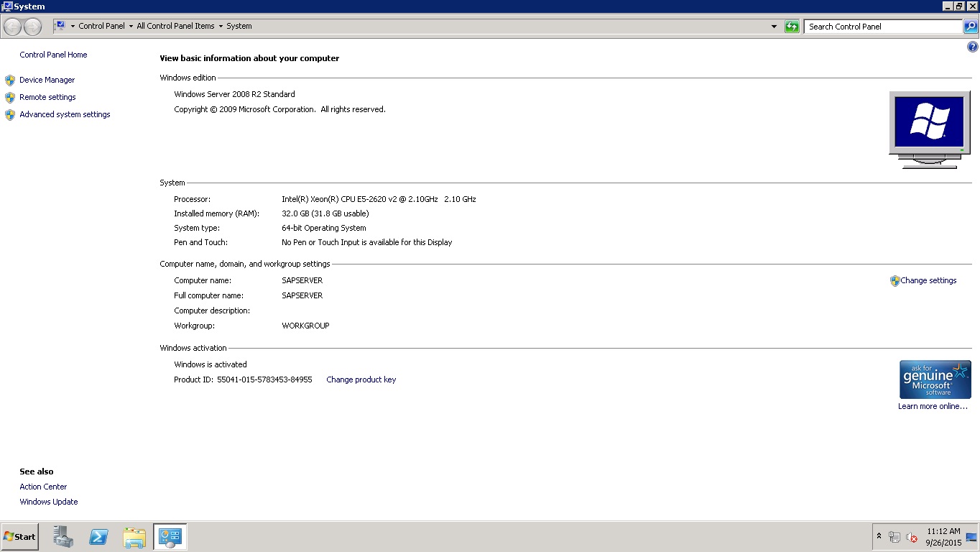Launch Windows PowerShell from taskbar
Image resolution: width=980 pixels, height=552 pixels.
[x=99, y=536]
